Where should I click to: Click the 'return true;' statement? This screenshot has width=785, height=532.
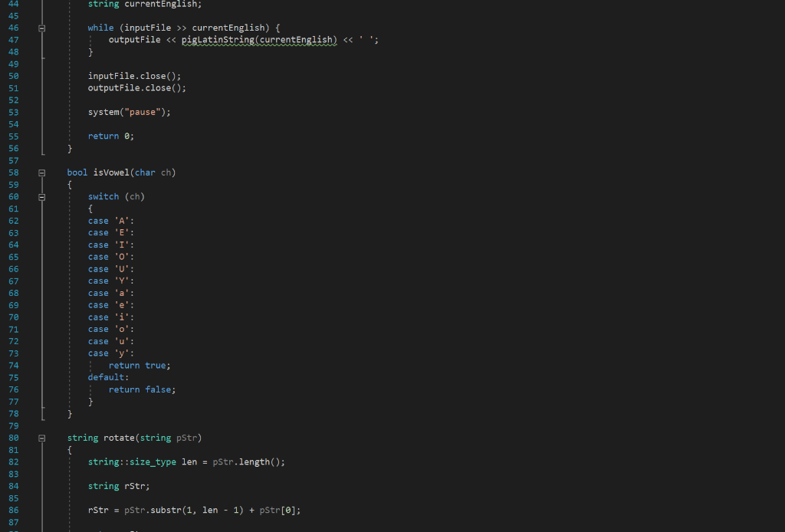(x=140, y=366)
